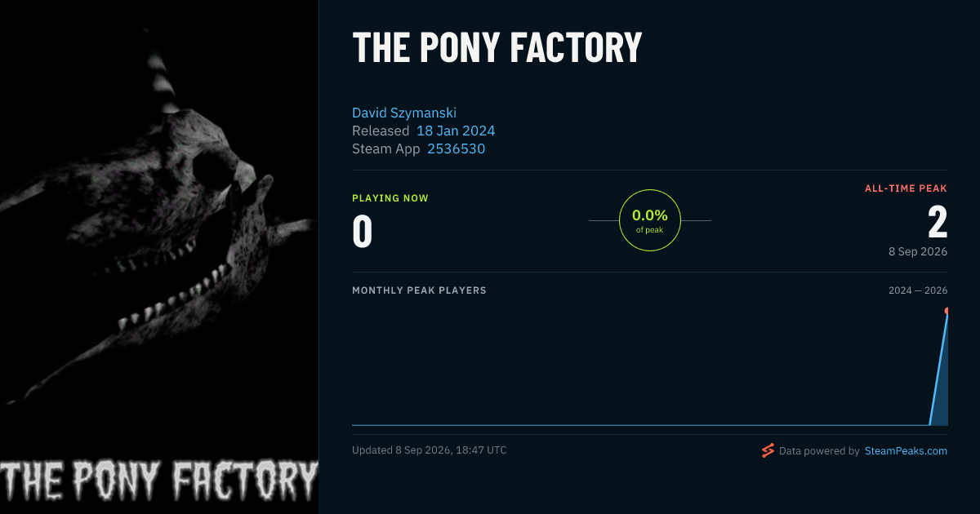The height and width of the screenshot is (514, 980).
Task: Click the 0.0% of peak circle
Action: point(650,220)
